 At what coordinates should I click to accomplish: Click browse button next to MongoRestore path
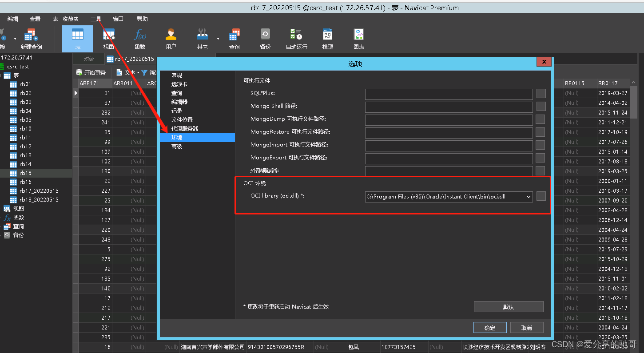[x=540, y=132]
